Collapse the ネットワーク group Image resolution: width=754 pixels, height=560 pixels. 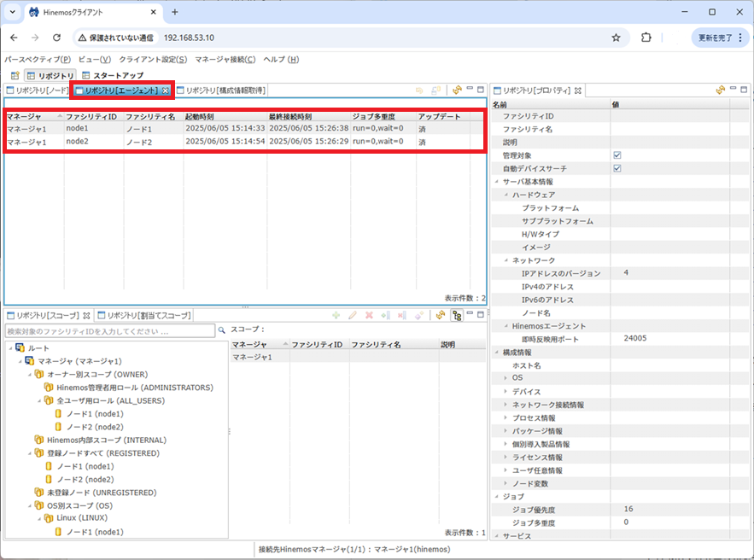pos(506,260)
